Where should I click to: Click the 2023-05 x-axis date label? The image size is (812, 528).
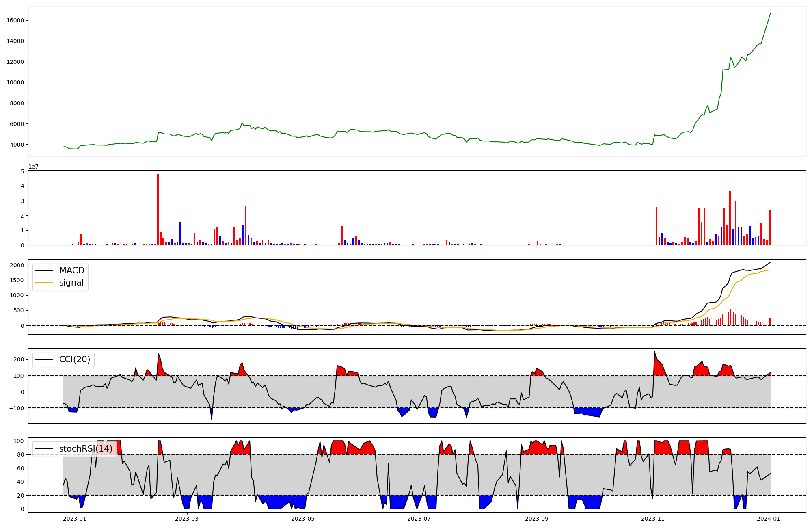pyautogui.click(x=303, y=518)
